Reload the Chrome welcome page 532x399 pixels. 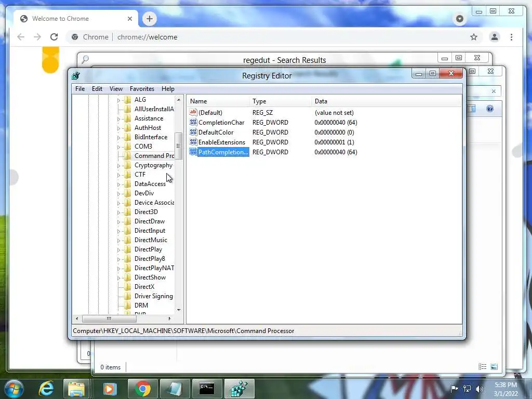[54, 37]
